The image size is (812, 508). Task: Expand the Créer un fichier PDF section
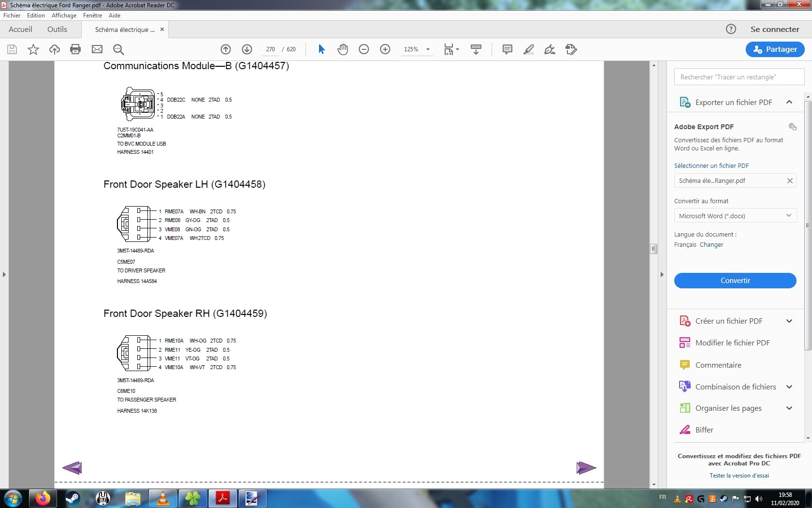tap(789, 321)
